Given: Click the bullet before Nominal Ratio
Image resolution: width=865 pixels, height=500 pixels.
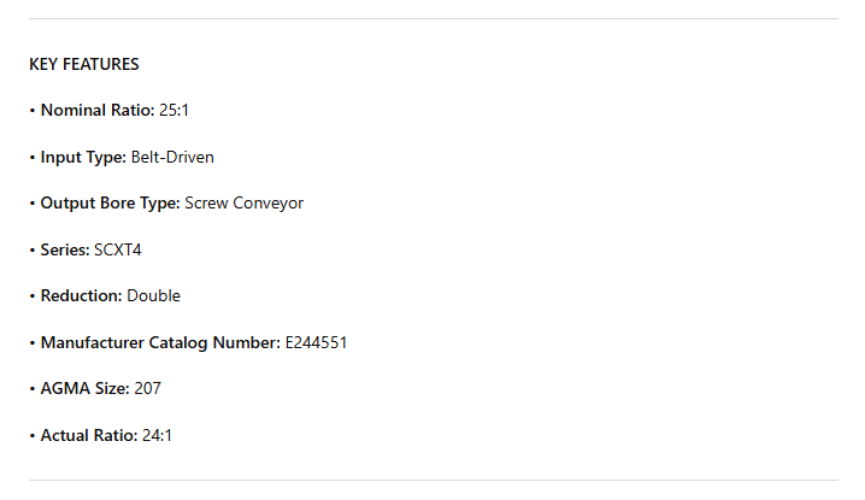Looking at the screenshot, I should pyautogui.click(x=33, y=111).
